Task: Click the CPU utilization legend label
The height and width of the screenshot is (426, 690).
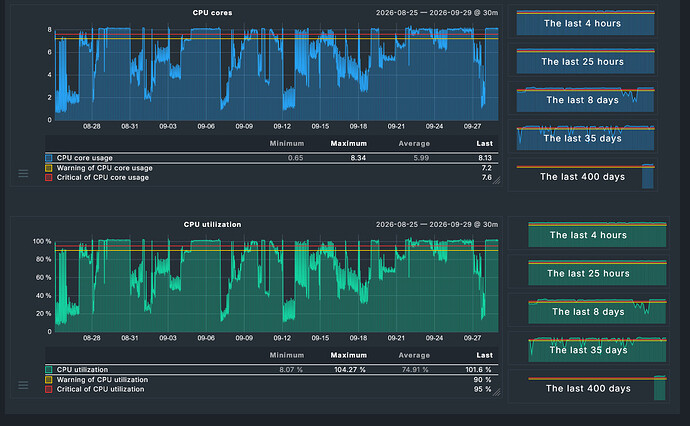Action: (x=82, y=370)
